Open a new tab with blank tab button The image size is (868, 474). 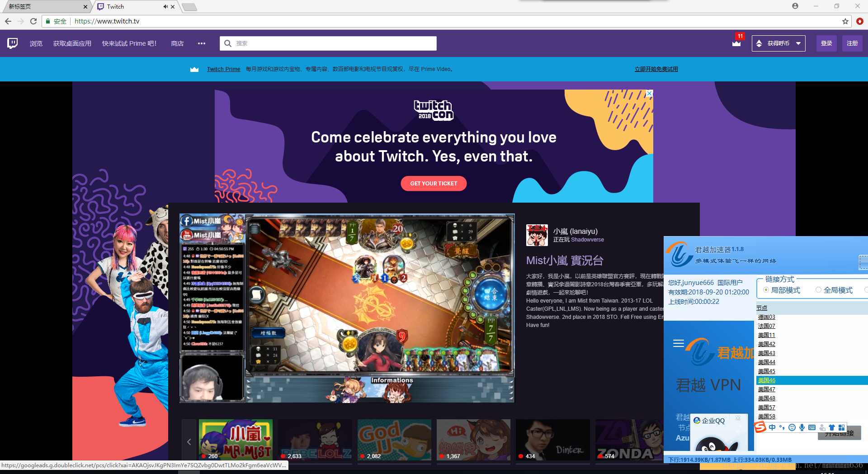[x=190, y=7]
